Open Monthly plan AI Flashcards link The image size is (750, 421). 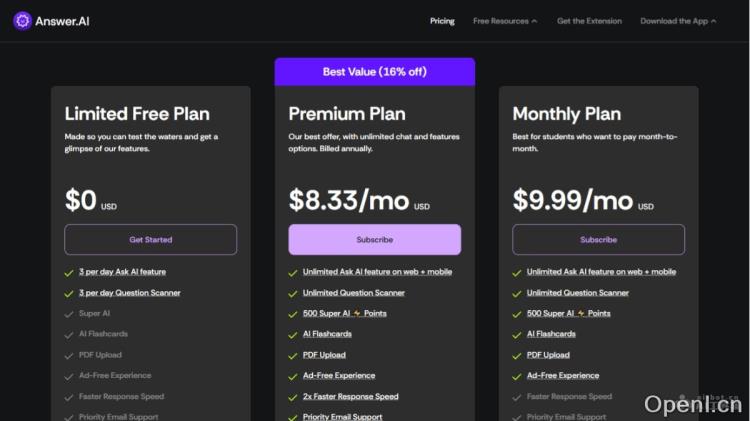pos(551,334)
